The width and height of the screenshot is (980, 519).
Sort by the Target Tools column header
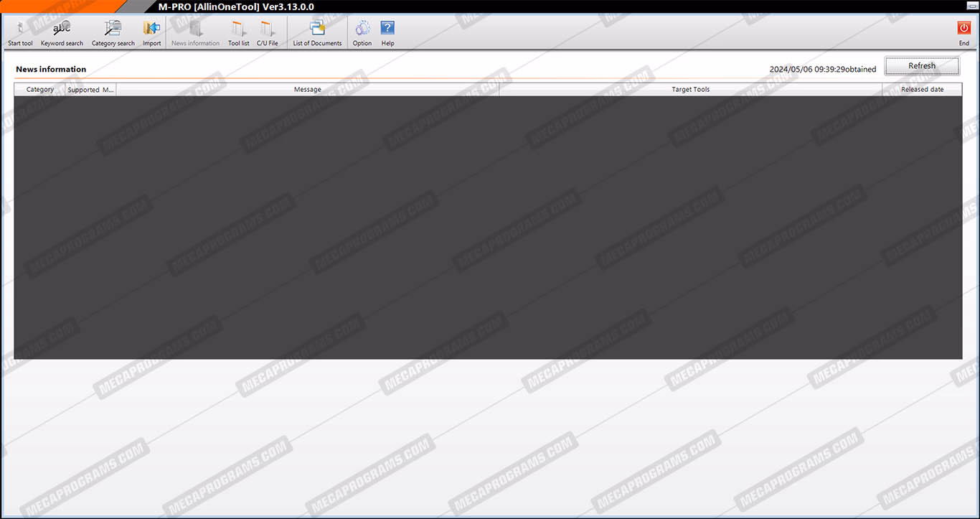tap(691, 90)
